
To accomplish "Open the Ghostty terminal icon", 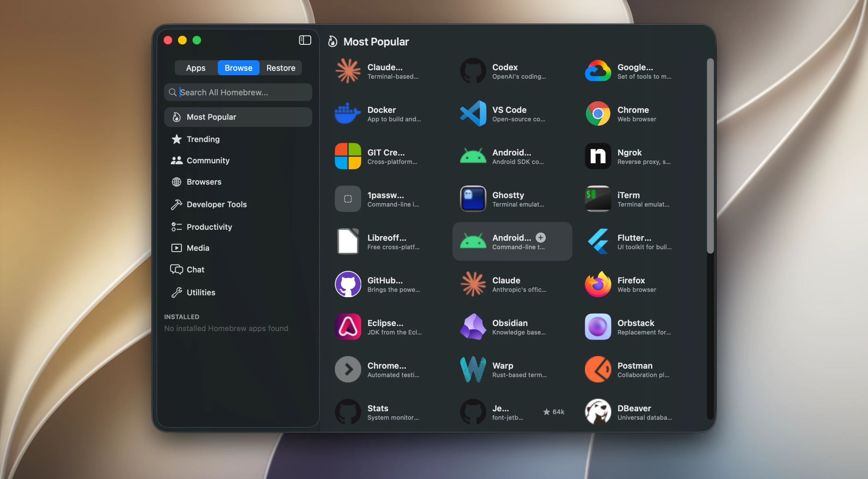I will [x=473, y=199].
